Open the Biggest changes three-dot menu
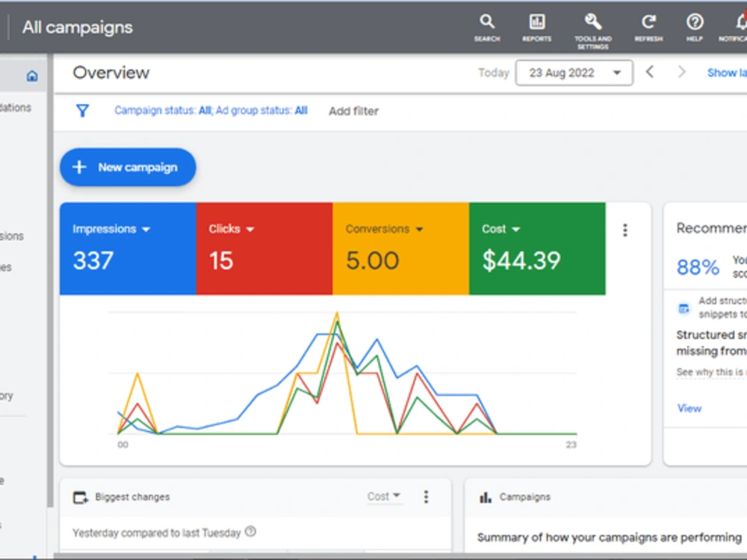Viewport: 747px width, 560px height. pos(426,497)
